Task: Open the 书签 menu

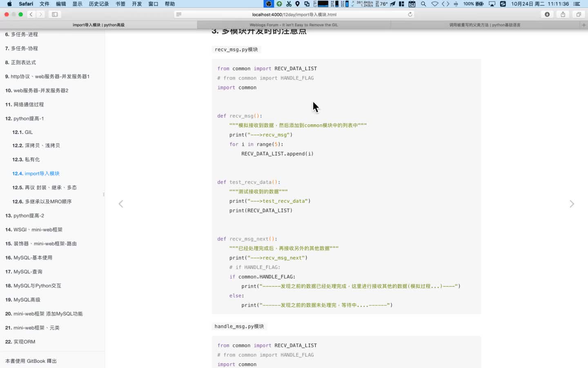Action: 120,4
